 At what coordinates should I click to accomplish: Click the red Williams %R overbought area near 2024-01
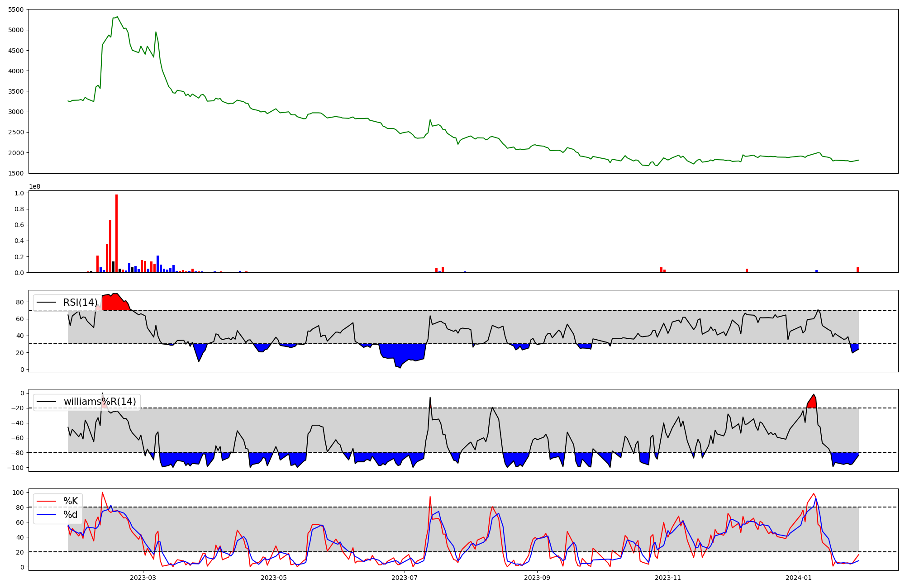click(812, 403)
